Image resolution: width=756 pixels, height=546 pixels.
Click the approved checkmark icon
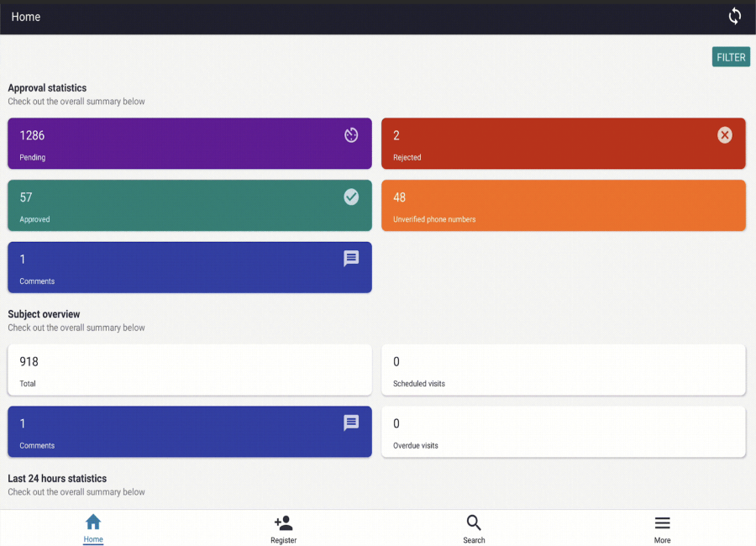point(351,197)
